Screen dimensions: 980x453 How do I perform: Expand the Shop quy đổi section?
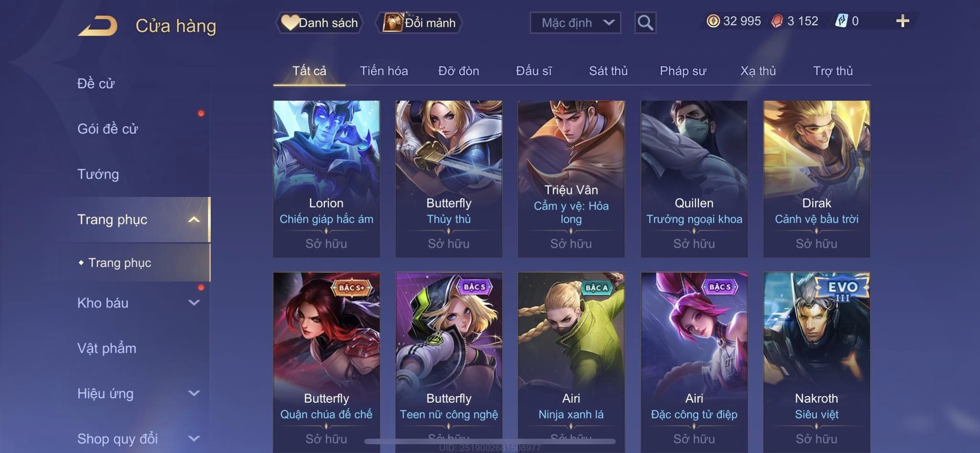(194, 439)
